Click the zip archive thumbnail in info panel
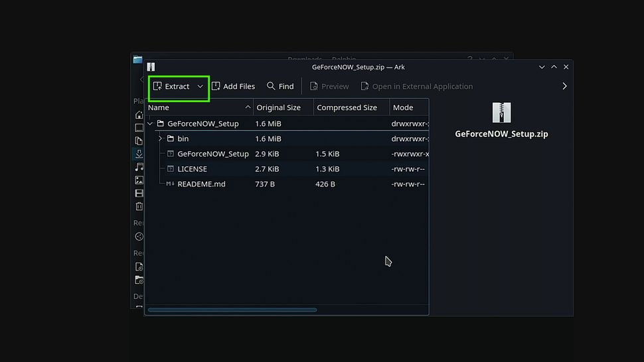The width and height of the screenshot is (644, 362). (501, 113)
